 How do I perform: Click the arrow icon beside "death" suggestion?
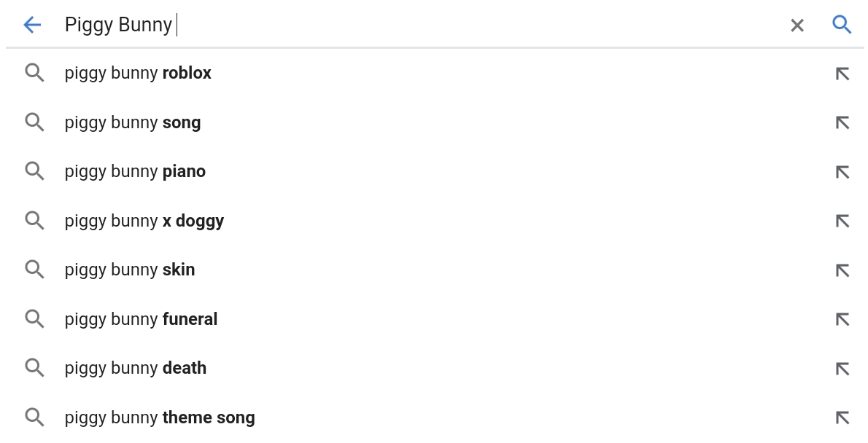pos(842,369)
